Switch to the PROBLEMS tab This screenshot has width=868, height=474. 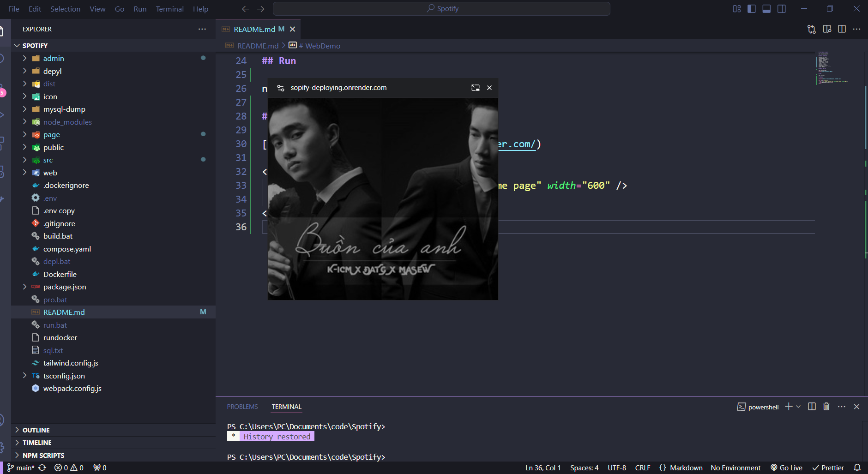click(x=242, y=407)
